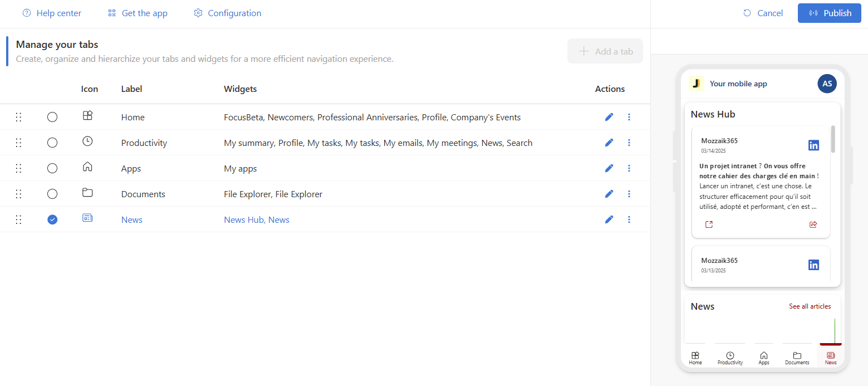Viewport: 868px width, 386px height.
Task: Click the Apps label in table
Action: click(131, 168)
